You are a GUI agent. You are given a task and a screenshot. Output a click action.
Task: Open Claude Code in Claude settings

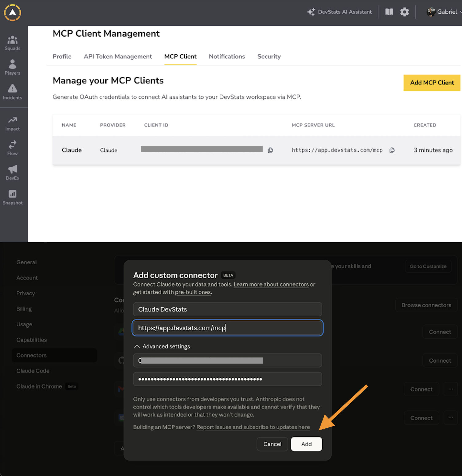coord(33,371)
